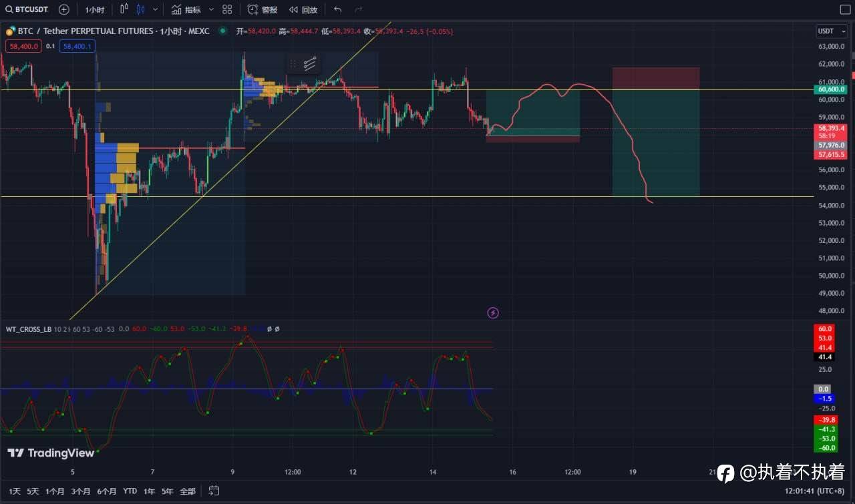Set range to YTD

pos(130,491)
